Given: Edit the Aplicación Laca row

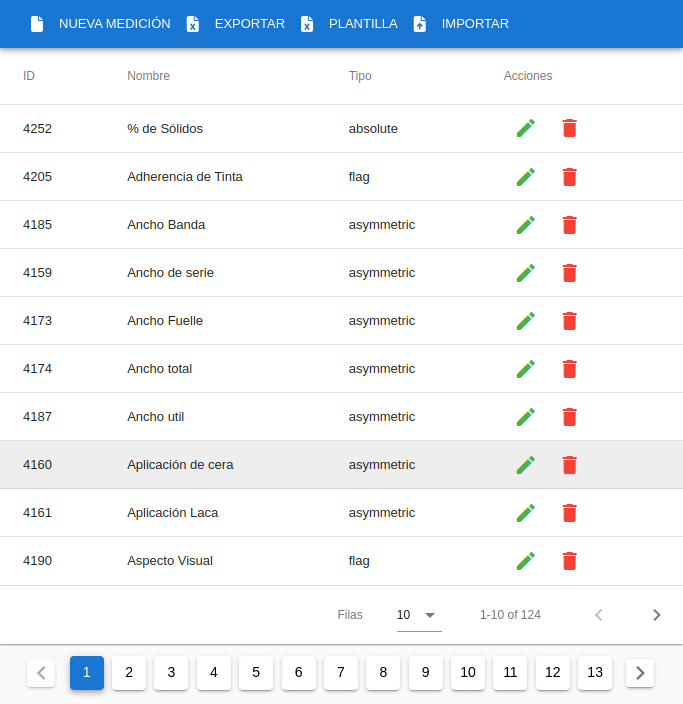Looking at the screenshot, I should [x=526, y=513].
